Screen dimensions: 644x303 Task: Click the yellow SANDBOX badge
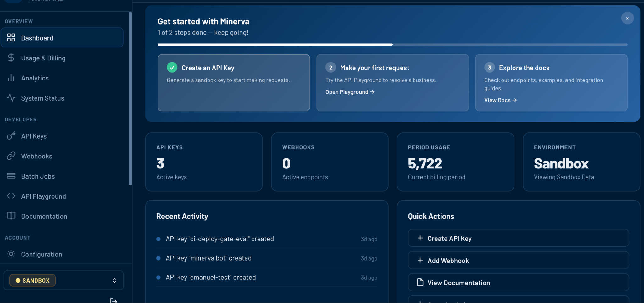33,280
